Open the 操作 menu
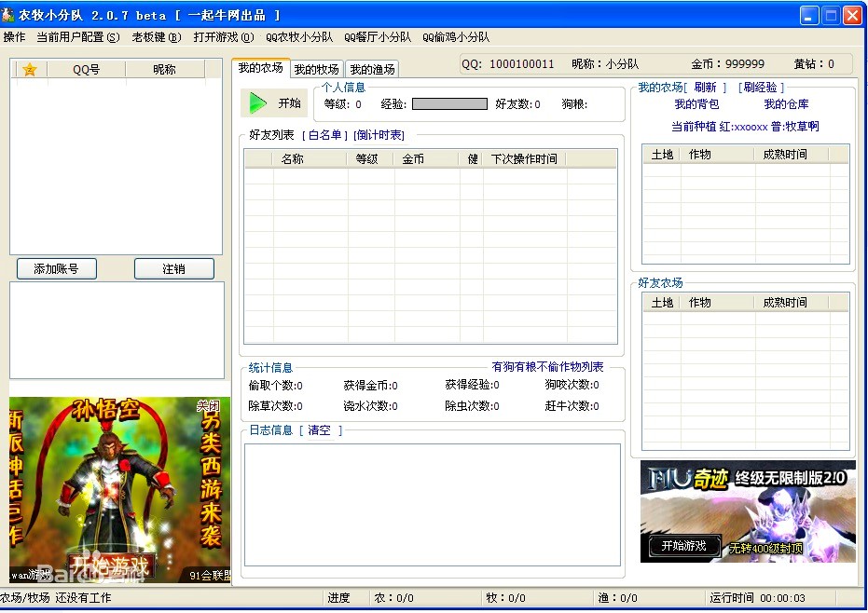Image resolution: width=868 pixels, height=613 pixels. (x=15, y=36)
